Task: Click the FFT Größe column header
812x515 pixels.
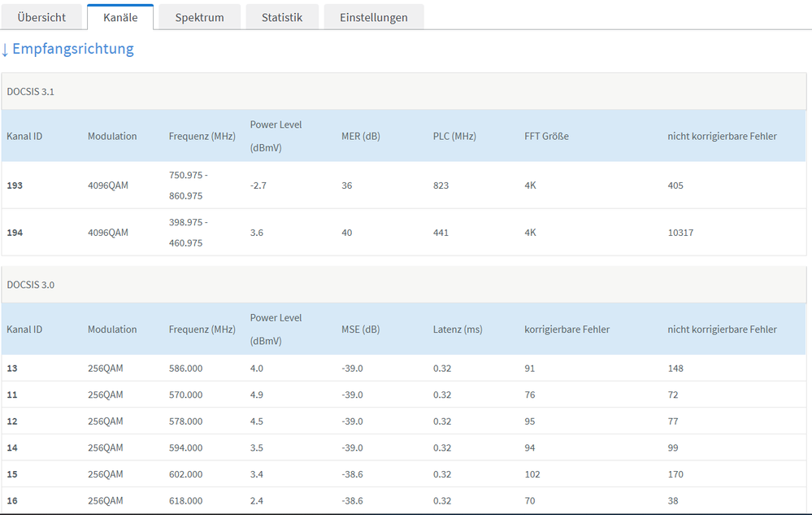Action: [546, 136]
